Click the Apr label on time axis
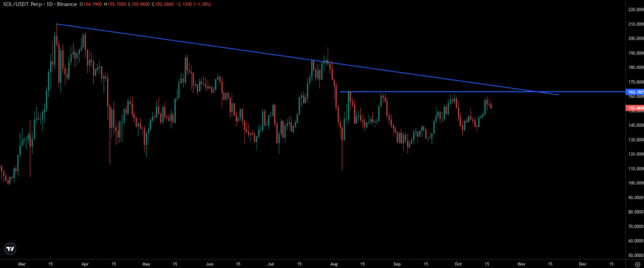The image size is (644, 268). 85,263
